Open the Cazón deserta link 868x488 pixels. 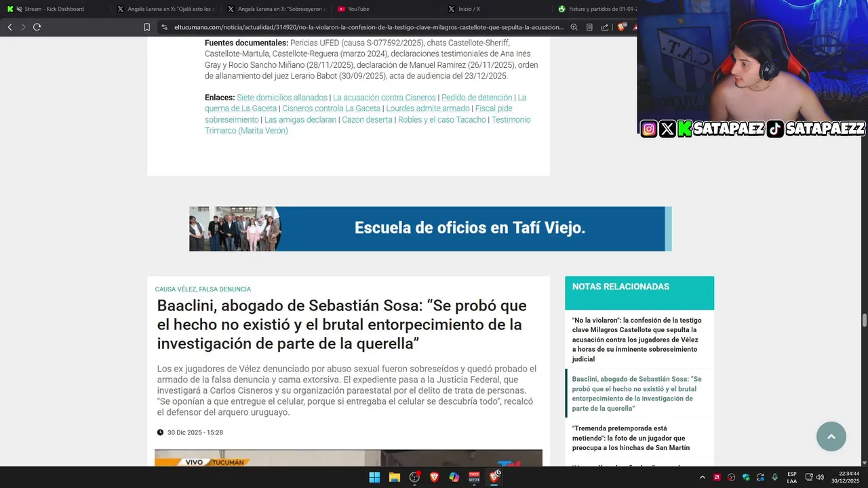pos(367,120)
